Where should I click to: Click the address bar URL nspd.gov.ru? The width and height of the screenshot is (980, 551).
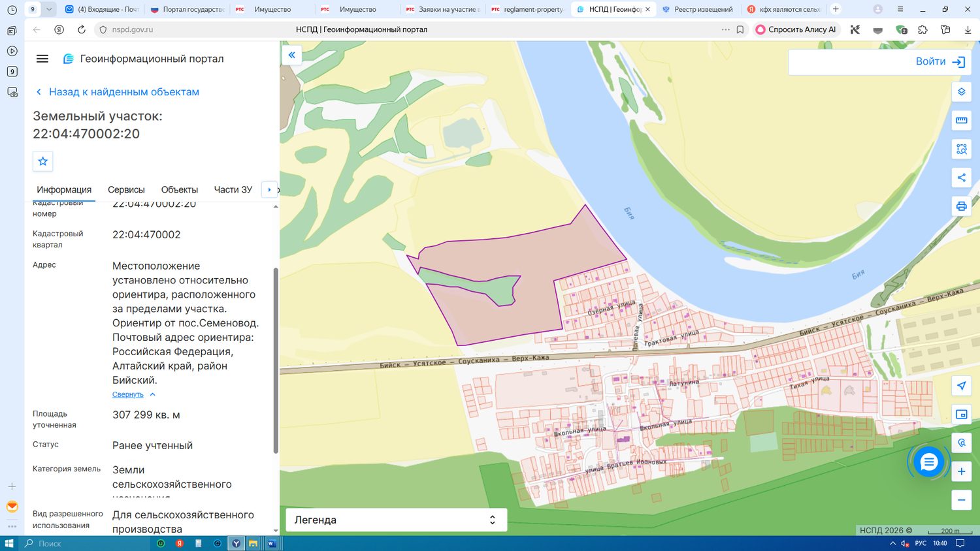point(133,29)
